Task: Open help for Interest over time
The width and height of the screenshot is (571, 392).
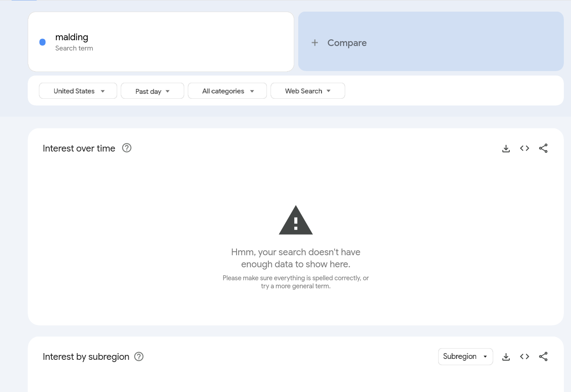Action: [127, 148]
